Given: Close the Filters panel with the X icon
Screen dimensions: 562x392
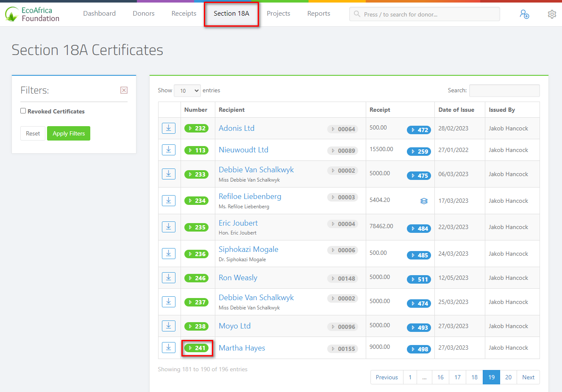Looking at the screenshot, I should click(x=124, y=90).
